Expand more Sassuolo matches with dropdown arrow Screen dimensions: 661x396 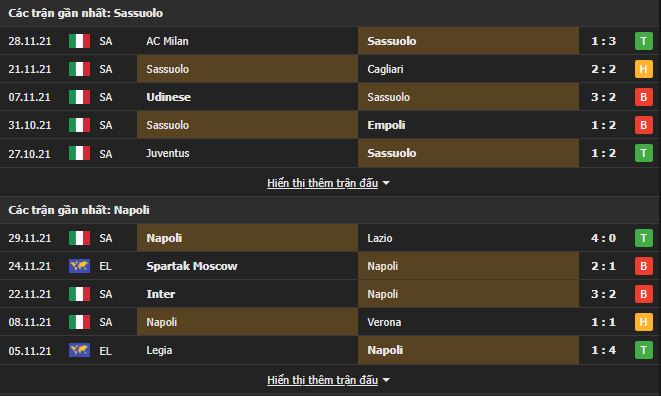tap(386, 183)
